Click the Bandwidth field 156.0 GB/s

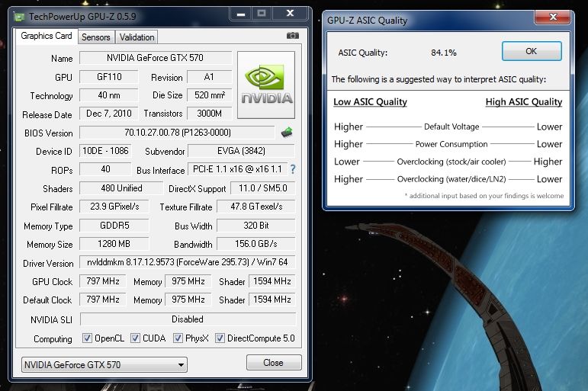click(x=256, y=244)
